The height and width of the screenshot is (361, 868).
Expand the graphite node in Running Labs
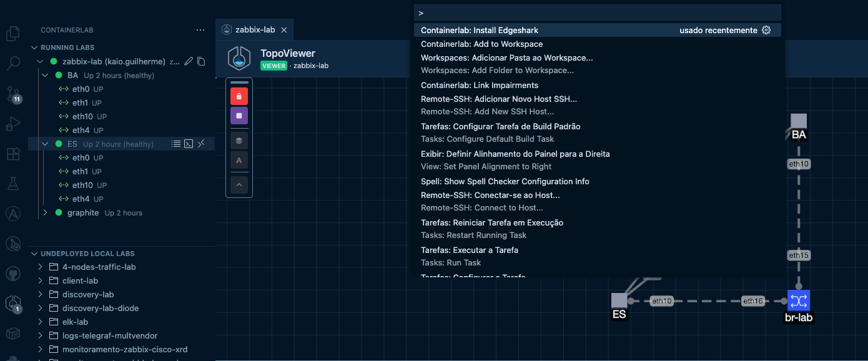tap(45, 213)
